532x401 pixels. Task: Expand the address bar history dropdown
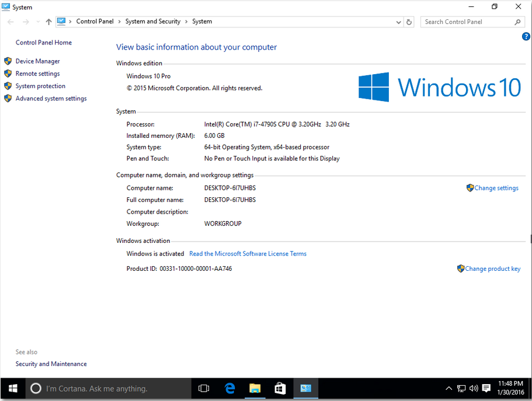[x=399, y=22]
